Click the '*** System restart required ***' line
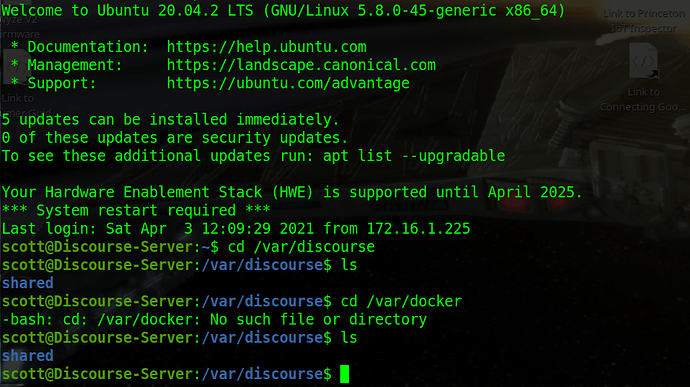 (x=136, y=210)
